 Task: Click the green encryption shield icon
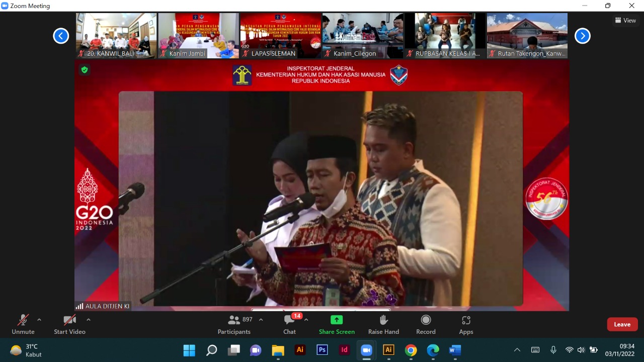click(x=85, y=70)
